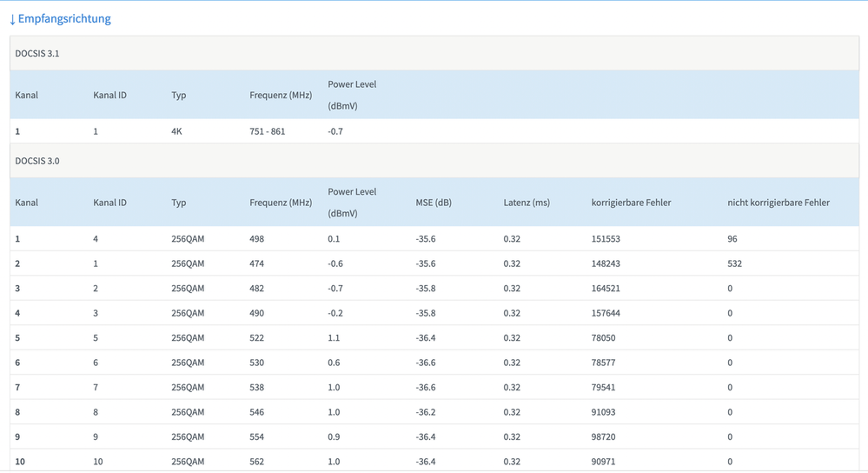
Task: Click Kanal ID header in DOCSIS 3.1 table
Action: coord(109,95)
